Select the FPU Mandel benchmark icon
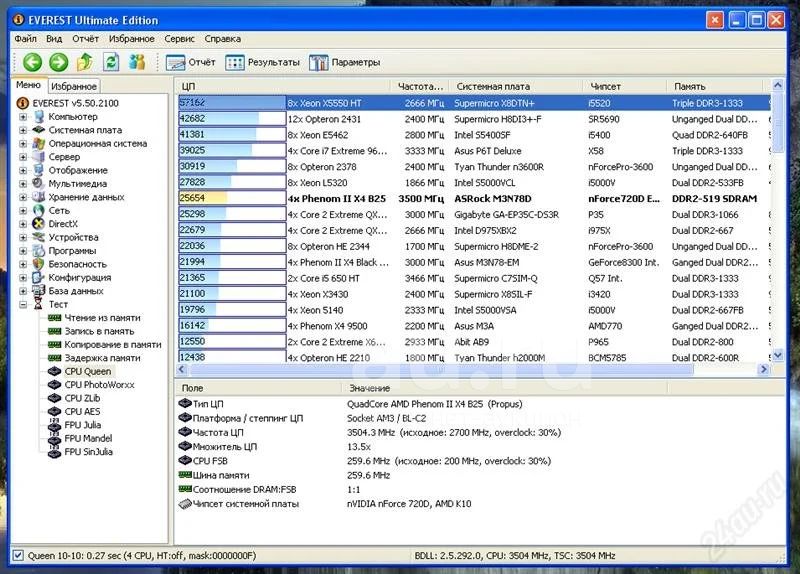Screen dimensions: 800x574 coord(55,438)
